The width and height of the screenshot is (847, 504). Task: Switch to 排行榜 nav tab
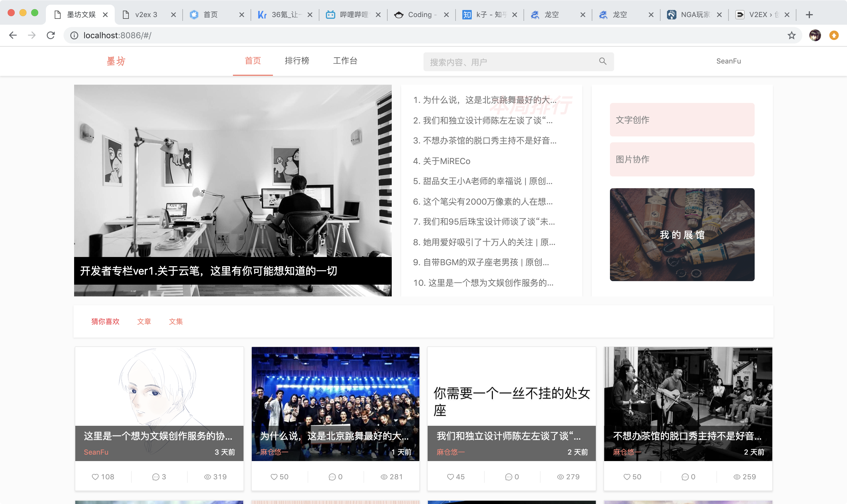297,61
